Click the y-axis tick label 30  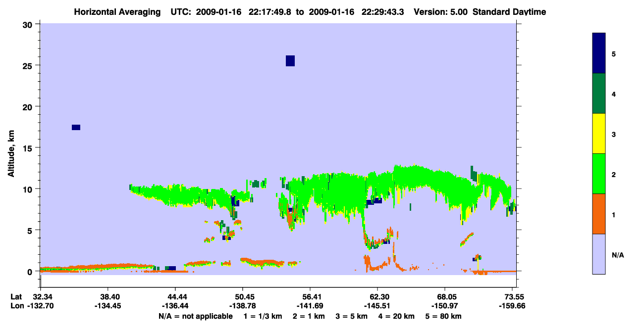coord(28,24)
